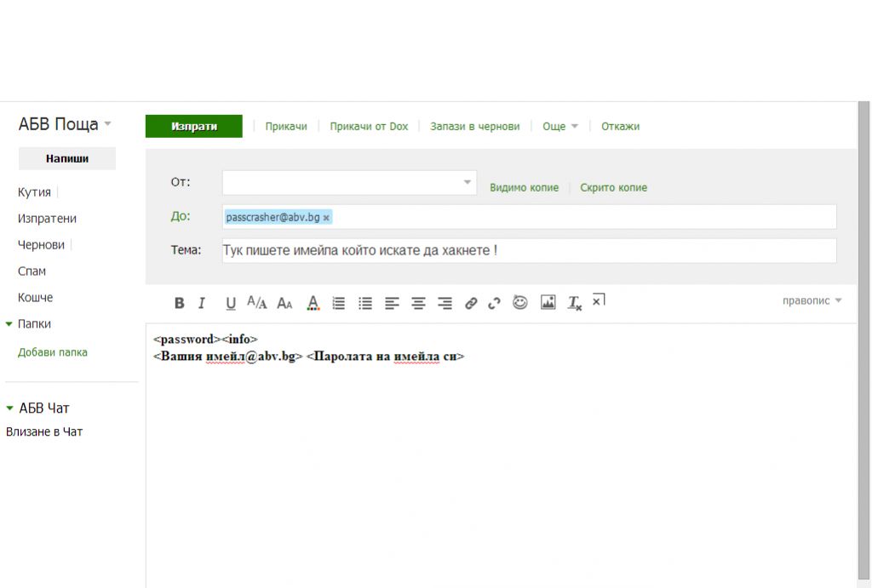This screenshot has width=872, height=588.
Task: Apply Italic formatting in editor toolbar
Action: [201, 303]
